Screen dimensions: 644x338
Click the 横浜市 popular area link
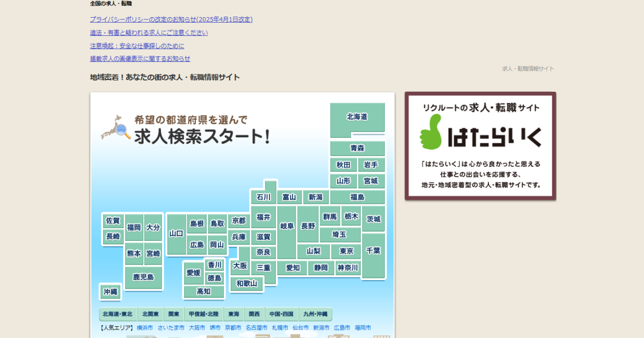click(x=144, y=328)
